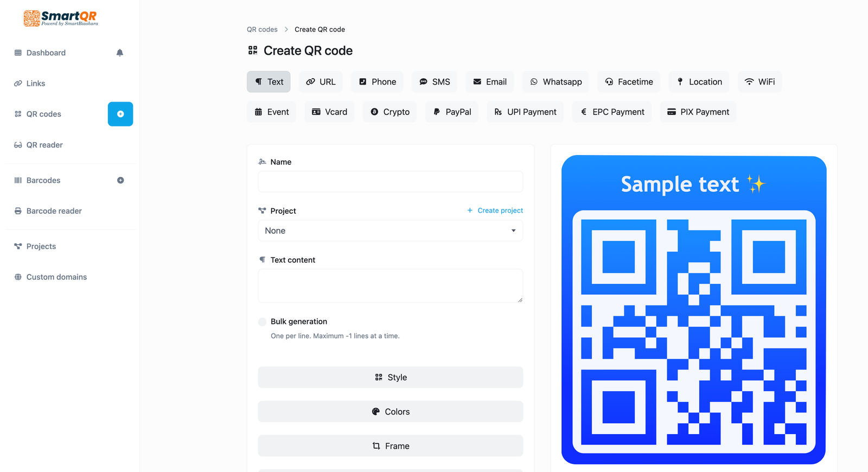Open Barcodes in the sidebar

click(37, 180)
